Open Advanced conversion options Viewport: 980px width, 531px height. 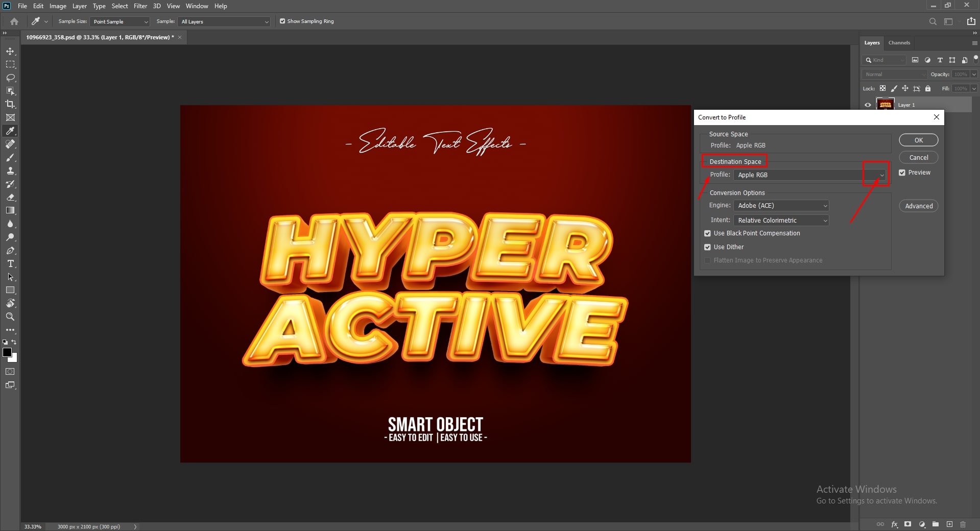tap(918, 206)
